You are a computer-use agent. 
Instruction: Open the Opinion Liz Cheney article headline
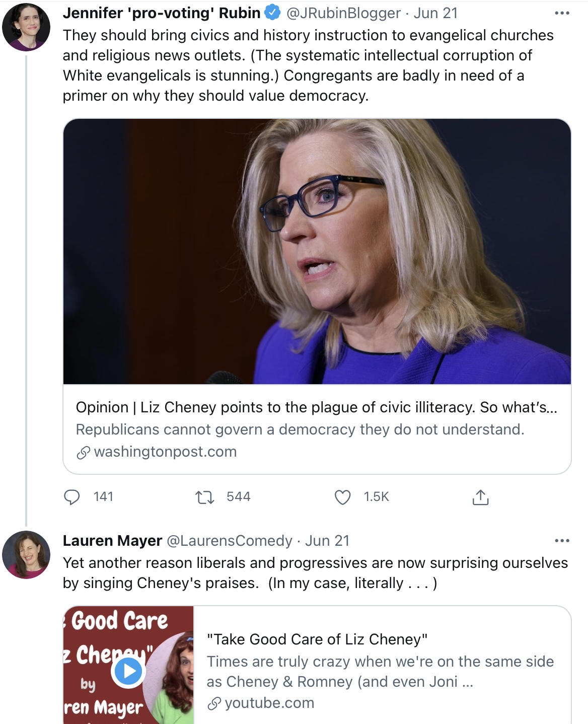pyautogui.click(x=316, y=407)
